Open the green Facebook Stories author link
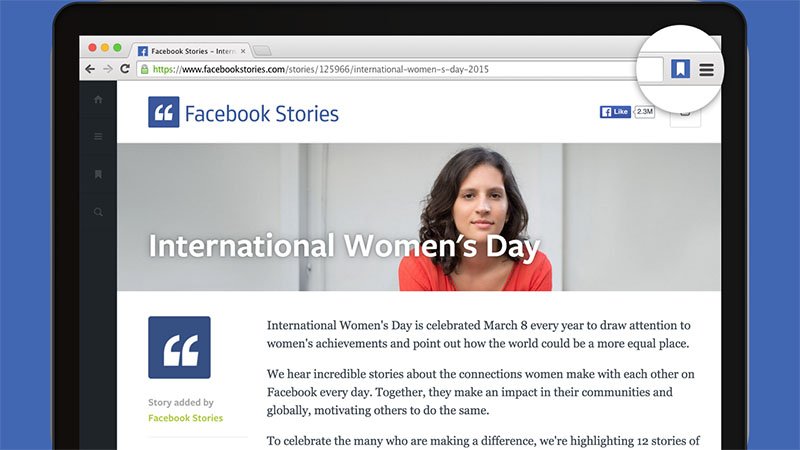 186,418
